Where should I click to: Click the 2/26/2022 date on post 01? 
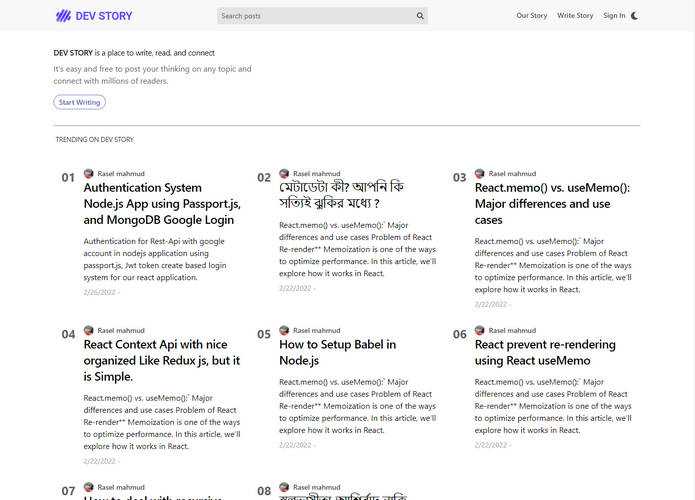tap(100, 292)
